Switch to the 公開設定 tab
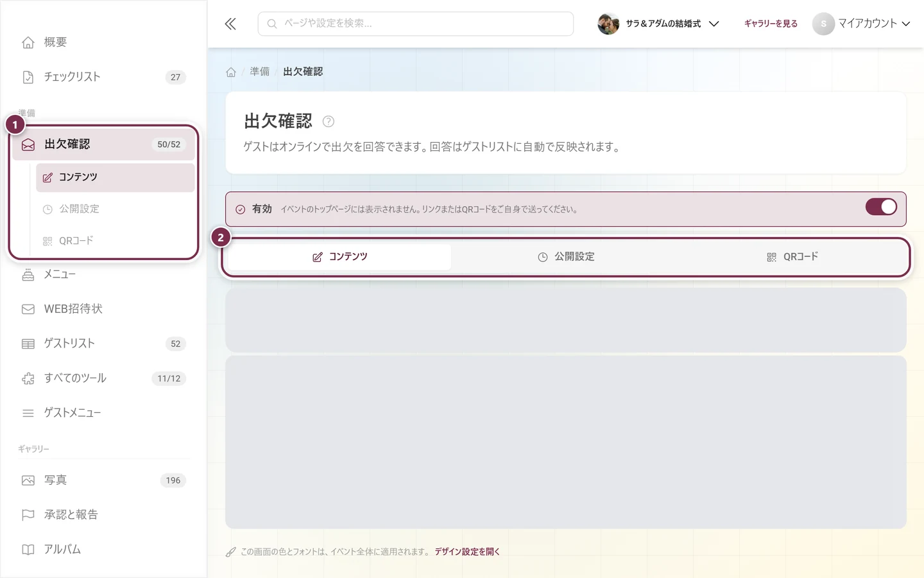924x578 pixels. click(566, 257)
